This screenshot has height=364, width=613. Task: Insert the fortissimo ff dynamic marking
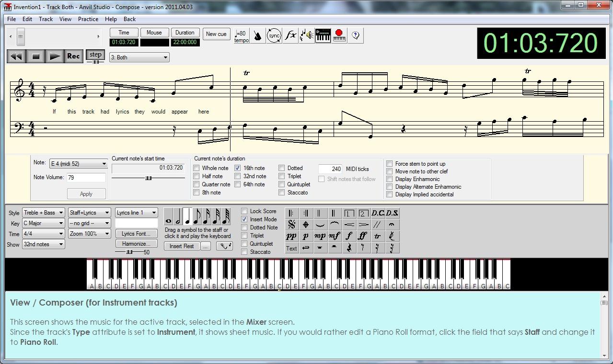(x=363, y=236)
